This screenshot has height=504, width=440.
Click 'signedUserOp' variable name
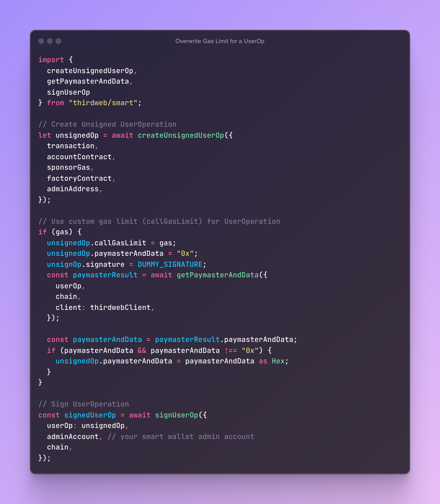tap(90, 415)
